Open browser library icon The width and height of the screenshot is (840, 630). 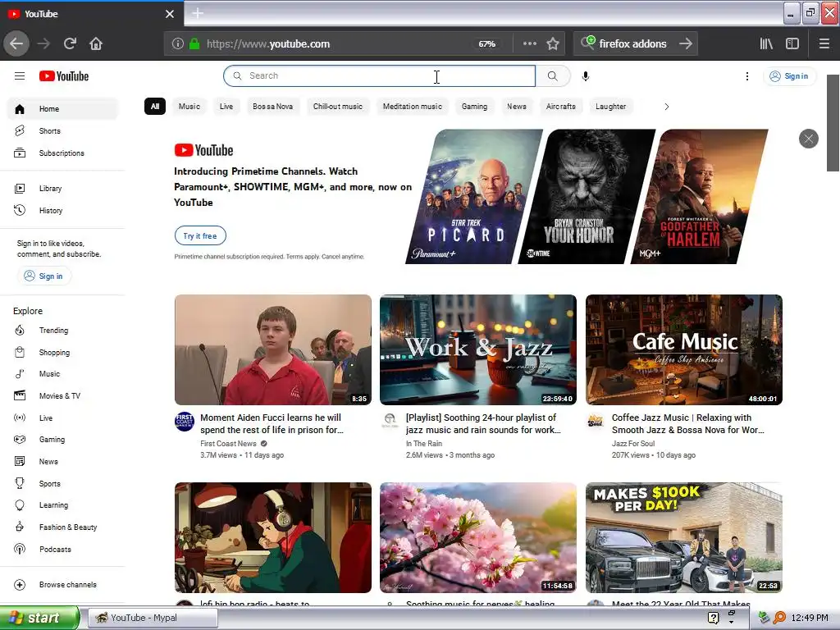(767, 43)
